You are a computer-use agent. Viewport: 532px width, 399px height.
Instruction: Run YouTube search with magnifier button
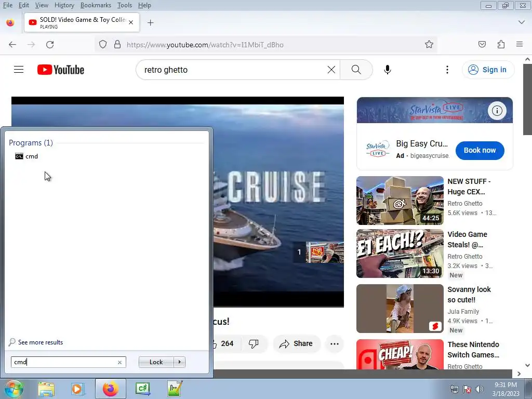pos(356,70)
